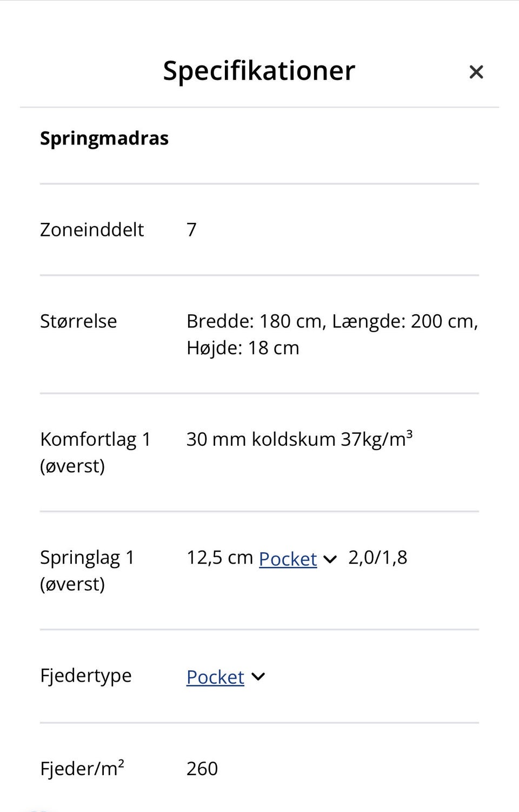Click the Komfortlag 1 (øverst) label
The height and width of the screenshot is (812, 519).
pos(95,452)
